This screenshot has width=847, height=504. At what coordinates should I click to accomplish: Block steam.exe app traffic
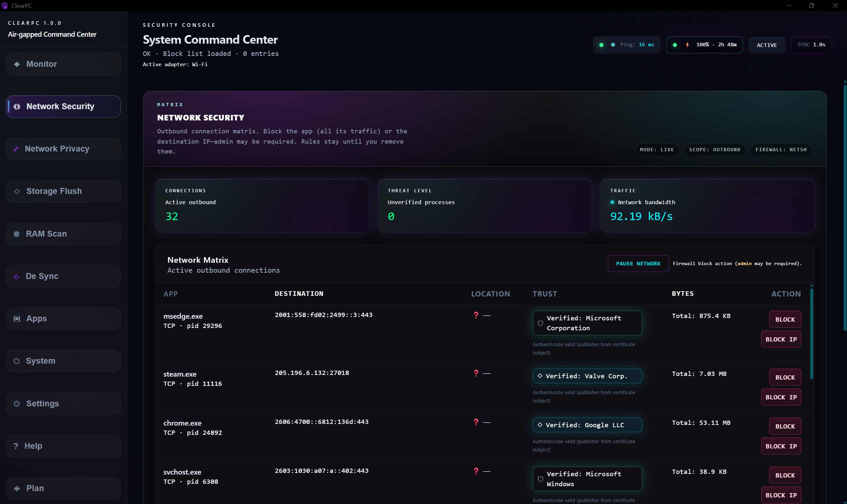point(785,377)
